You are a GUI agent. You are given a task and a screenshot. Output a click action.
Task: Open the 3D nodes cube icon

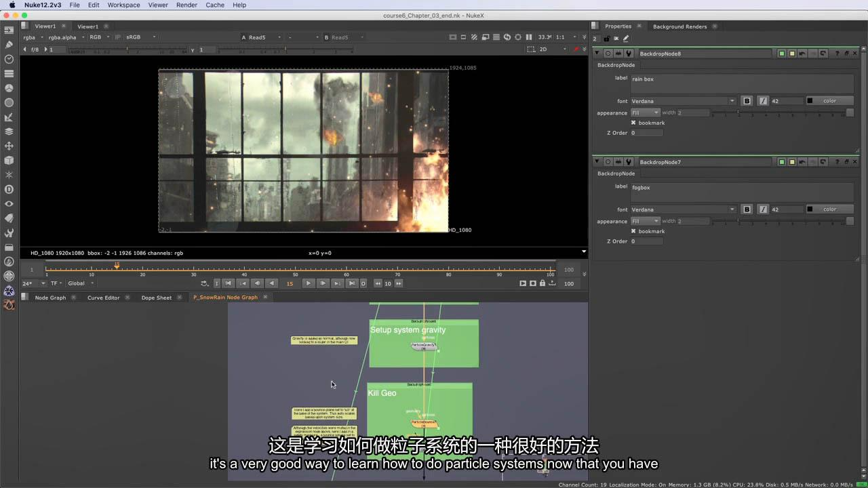tap(9, 161)
